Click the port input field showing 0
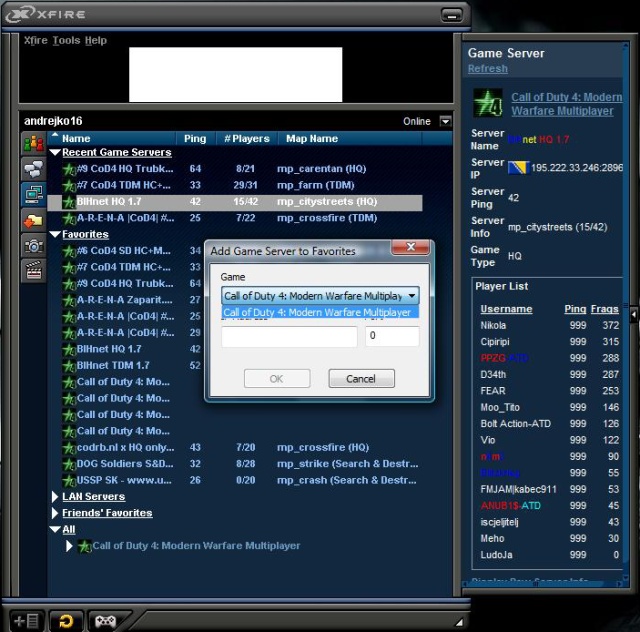Viewport: 640px width, 632px height. (392, 336)
